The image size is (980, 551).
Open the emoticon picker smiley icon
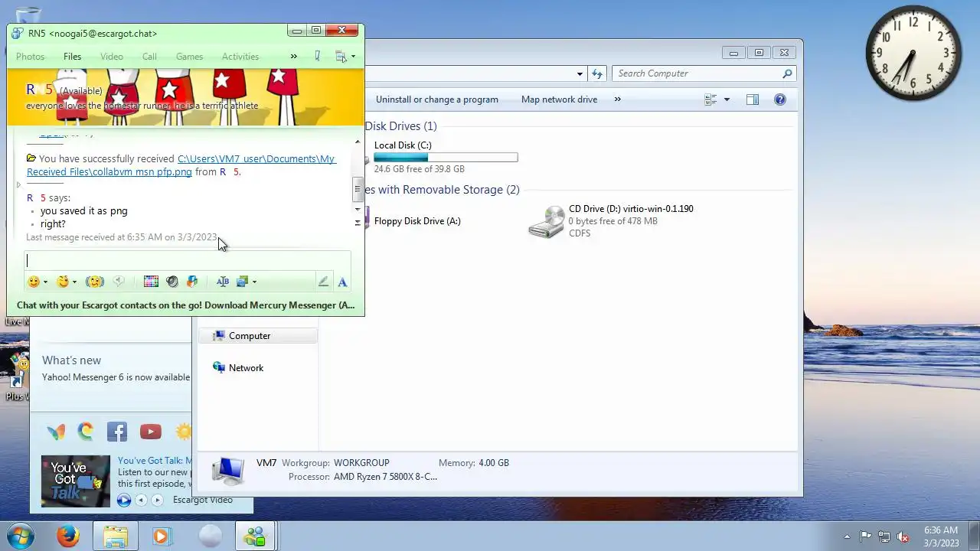click(34, 282)
